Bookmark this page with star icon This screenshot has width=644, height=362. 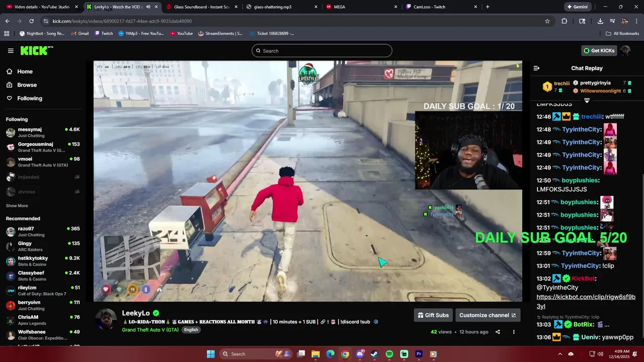pos(547,21)
